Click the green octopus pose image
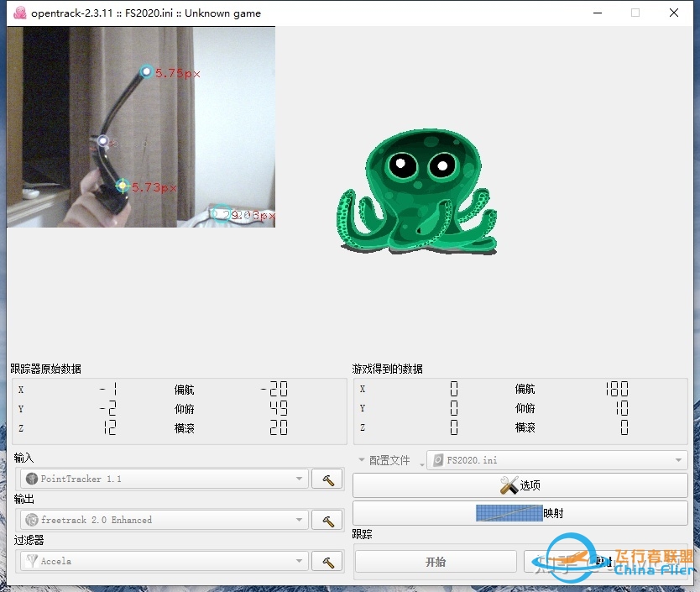Screen dimensions: 700x592 click(x=417, y=191)
